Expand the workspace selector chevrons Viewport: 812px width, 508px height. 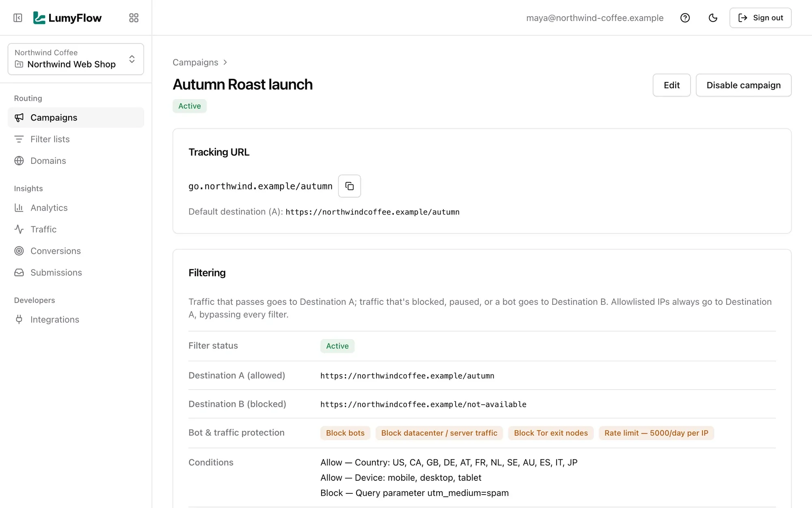(132, 59)
